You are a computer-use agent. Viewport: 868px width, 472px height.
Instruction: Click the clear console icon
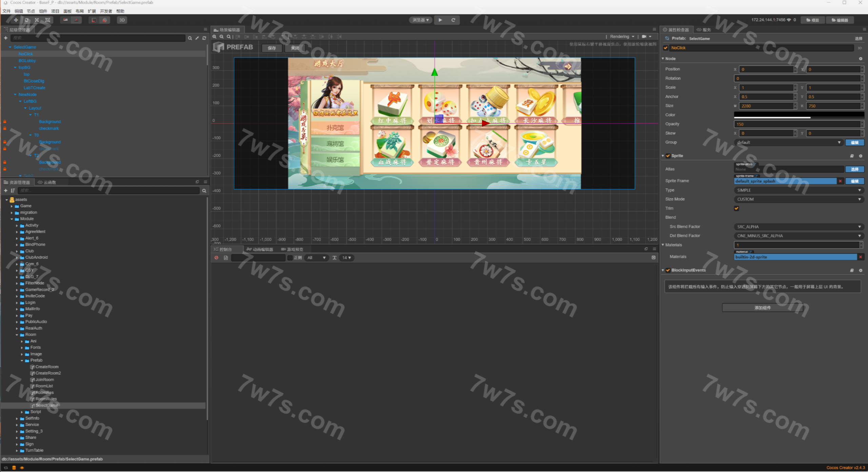point(216,258)
